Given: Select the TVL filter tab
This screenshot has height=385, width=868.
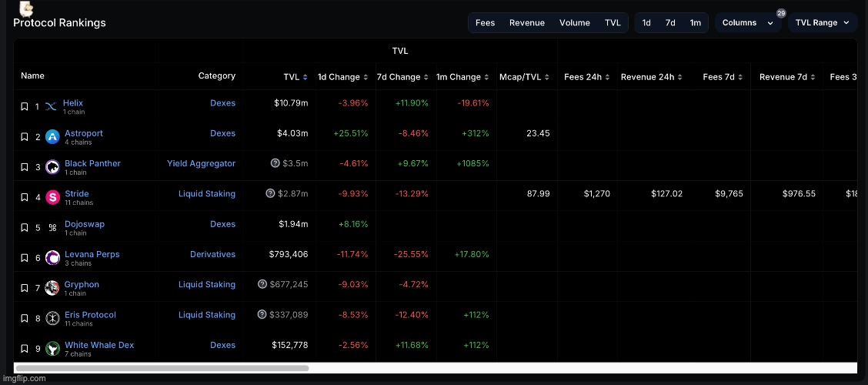Looking at the screenshot, I should pos(613,22).
